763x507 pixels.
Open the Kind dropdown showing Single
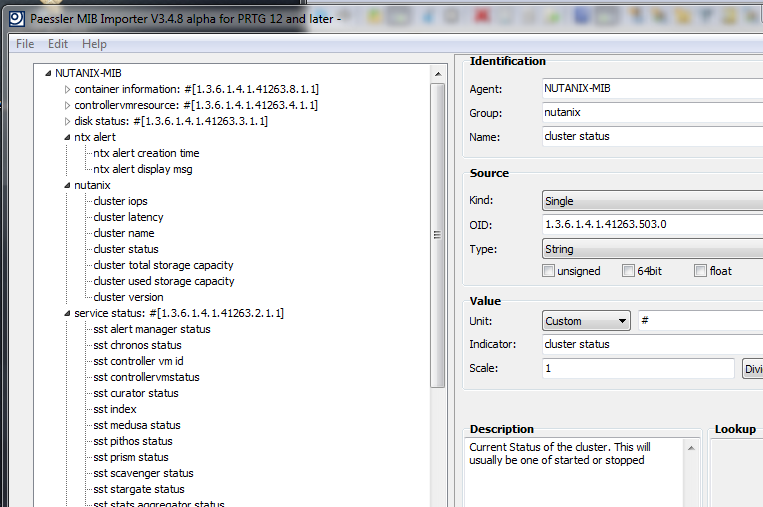[x=653, y=201]
